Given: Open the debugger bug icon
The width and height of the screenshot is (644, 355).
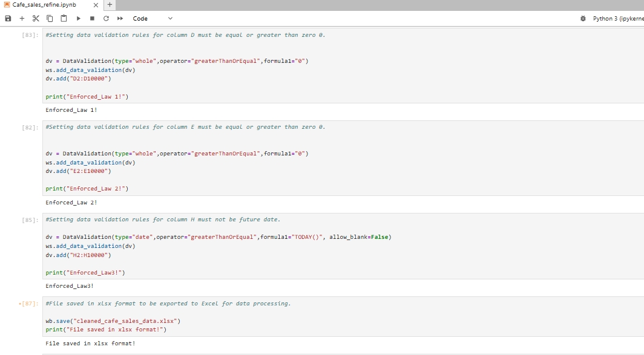Looking at the screenshot, I should 583,19.
